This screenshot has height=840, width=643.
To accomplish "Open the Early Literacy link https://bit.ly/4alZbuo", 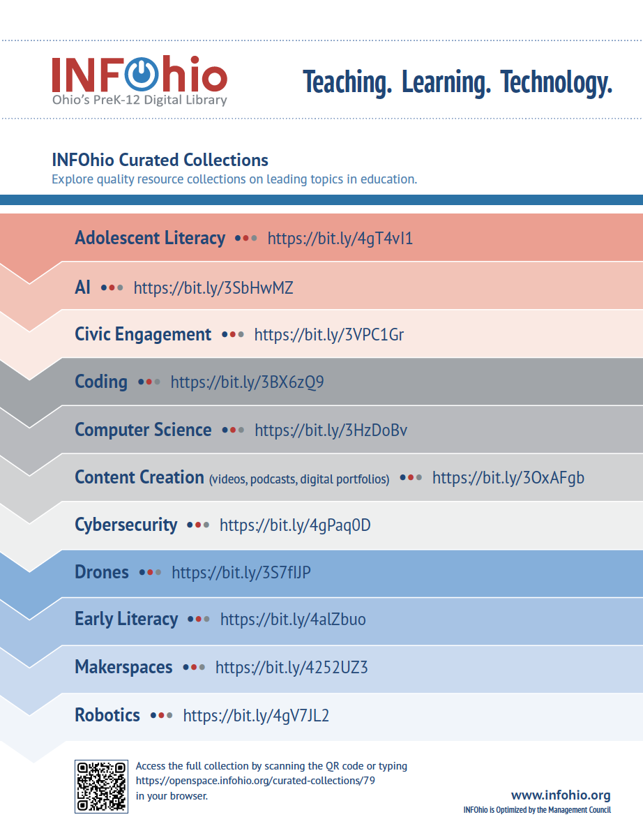I will (293, 620).
